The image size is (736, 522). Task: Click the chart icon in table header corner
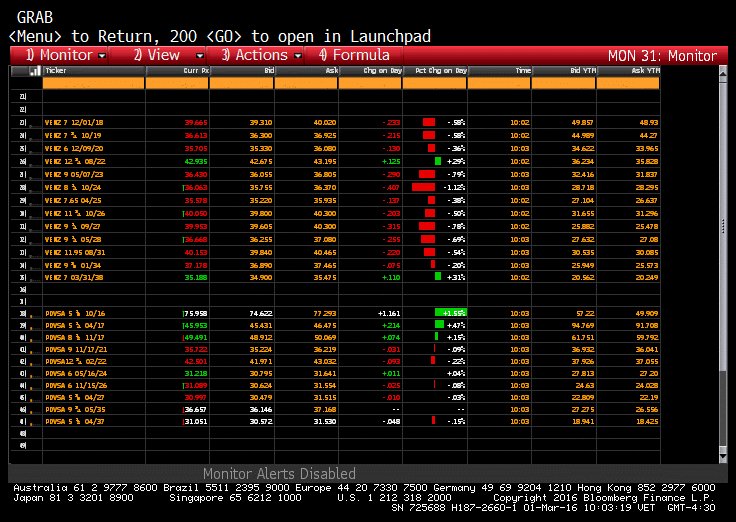pyautogui.click(x=35, y=71)
